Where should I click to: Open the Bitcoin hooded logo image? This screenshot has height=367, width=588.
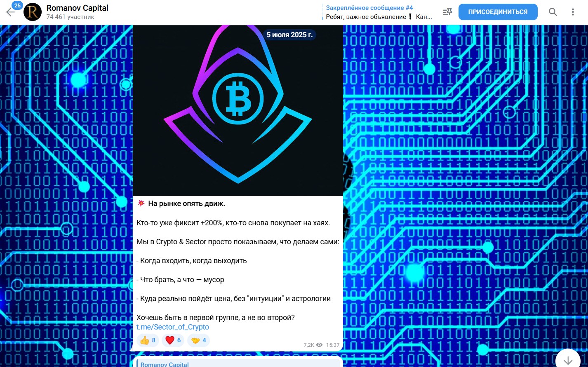tap(238, 110)
